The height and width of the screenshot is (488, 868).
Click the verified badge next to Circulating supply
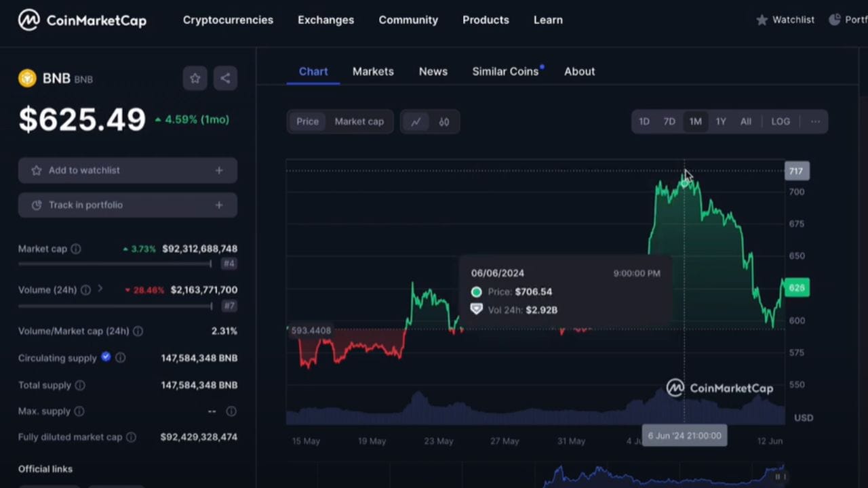click(106, 357)
